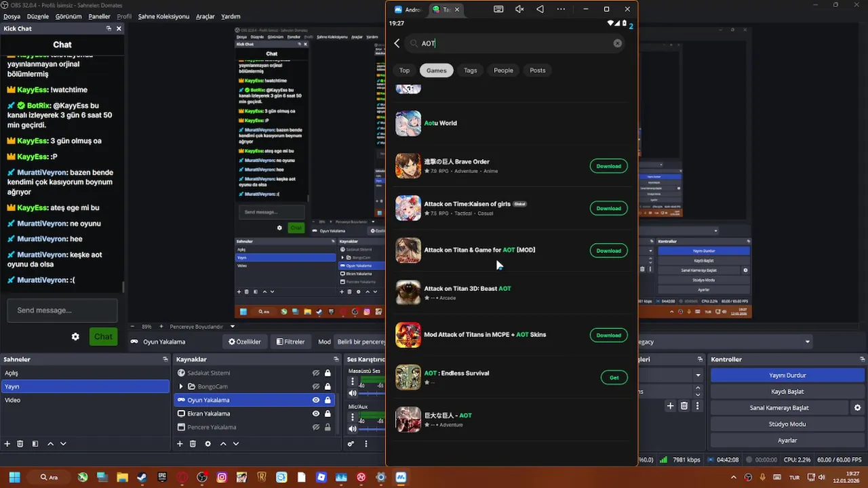The width and height of the screenshot is (868, 488).
Task: Switch to the Tags filter tab
Action: (x=470, y=70)
